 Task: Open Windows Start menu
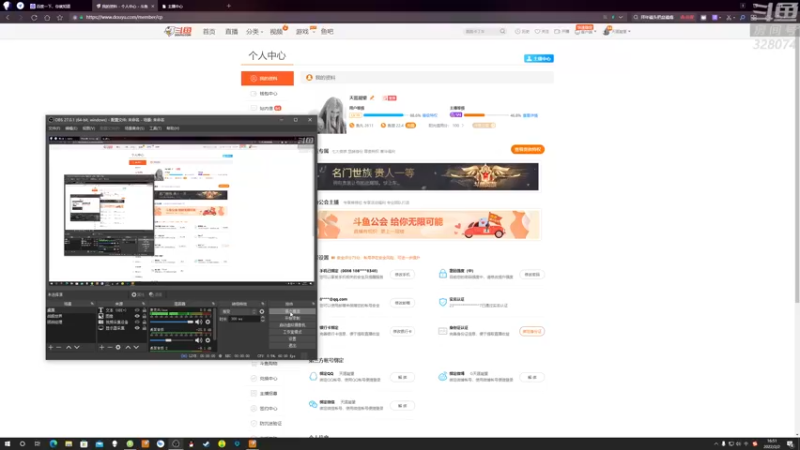coord(7,444)
